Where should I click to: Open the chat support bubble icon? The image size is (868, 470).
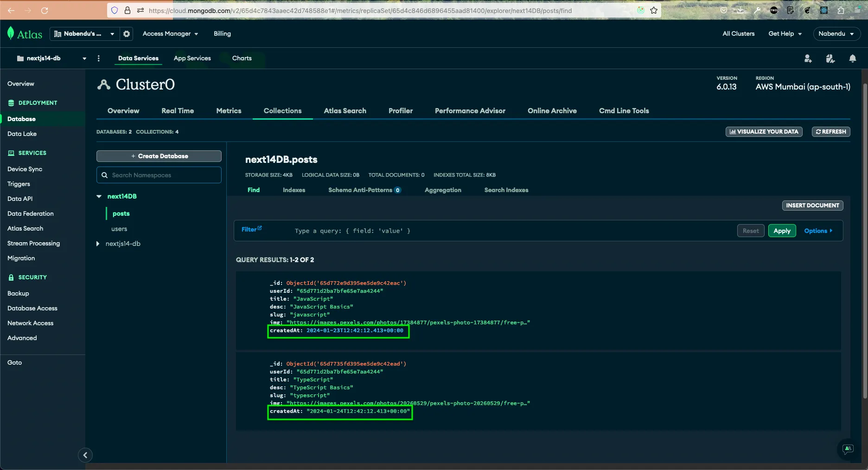848,449
